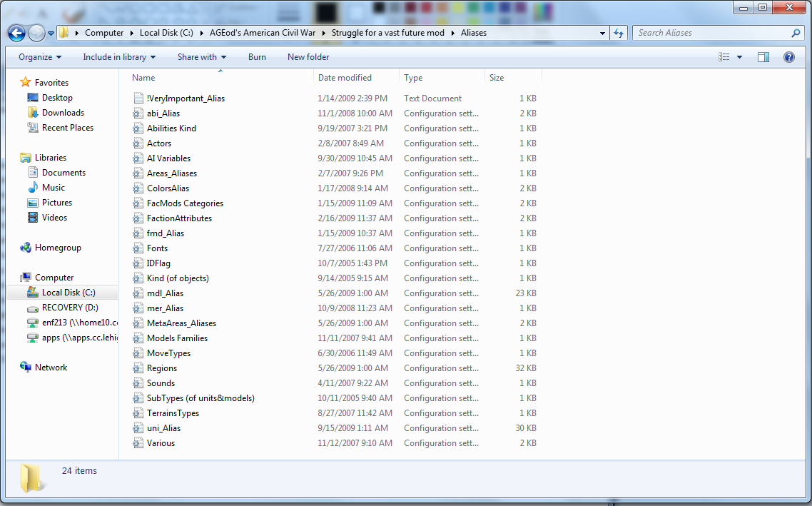Expand the Organize dropdown menu
Screen dimensions: 812x506
[x=40, y=57]
